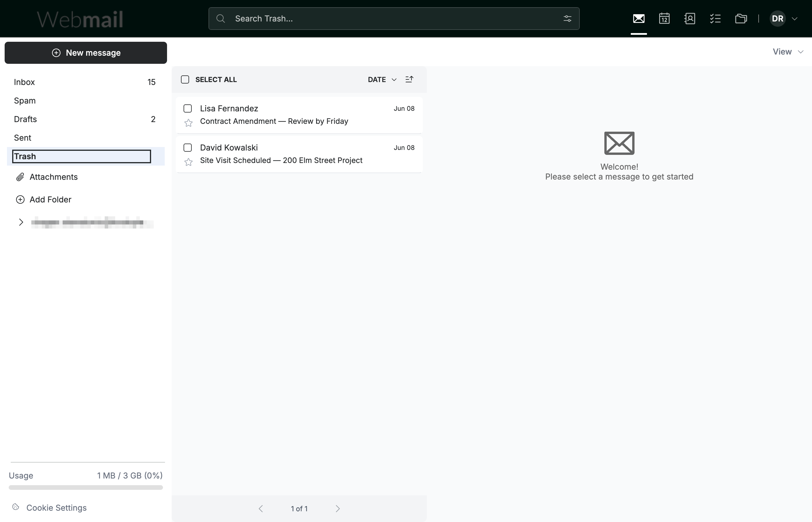
Task: Click Jun 08 date on David's email
Action: click(404, 148)
